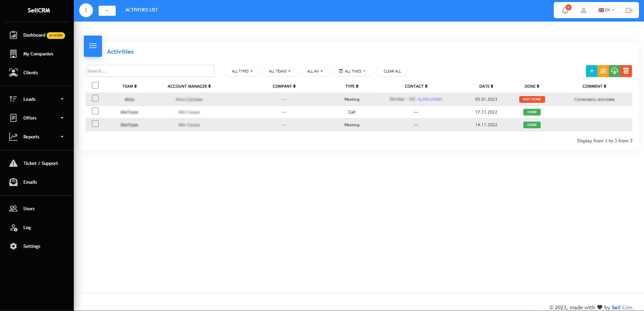Click the activities Search input field

click(x=150, y=71)
